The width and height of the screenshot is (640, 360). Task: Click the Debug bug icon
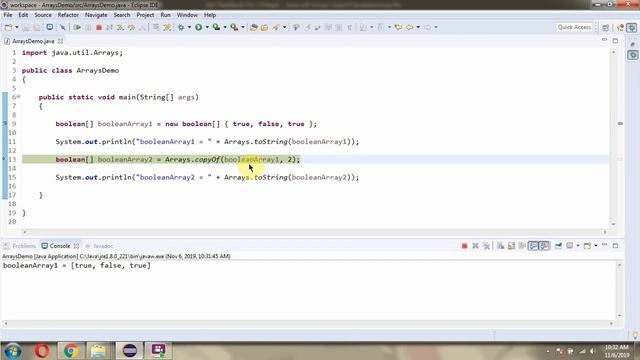[181, 27]
